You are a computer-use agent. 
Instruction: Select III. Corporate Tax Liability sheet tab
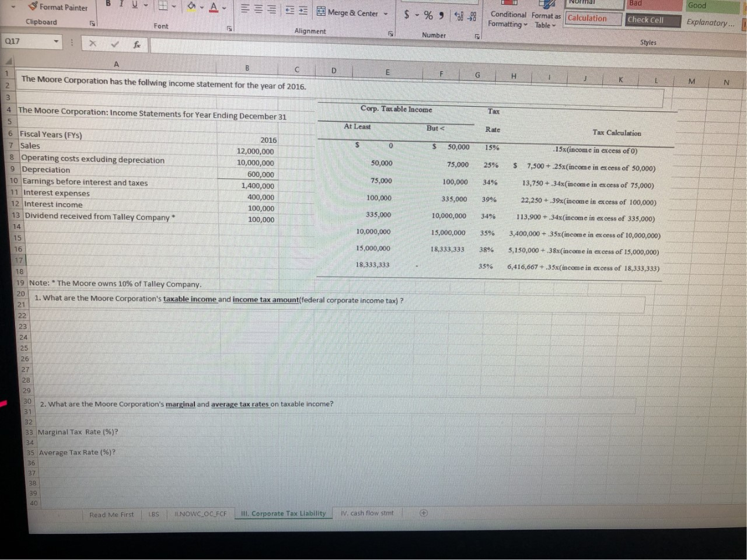point(283,513)
